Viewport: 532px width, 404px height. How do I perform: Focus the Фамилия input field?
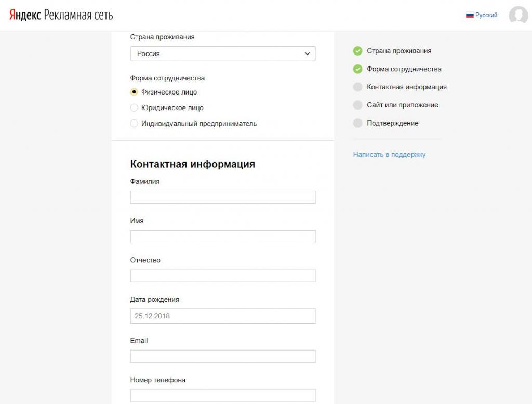(x=222, y=197)
